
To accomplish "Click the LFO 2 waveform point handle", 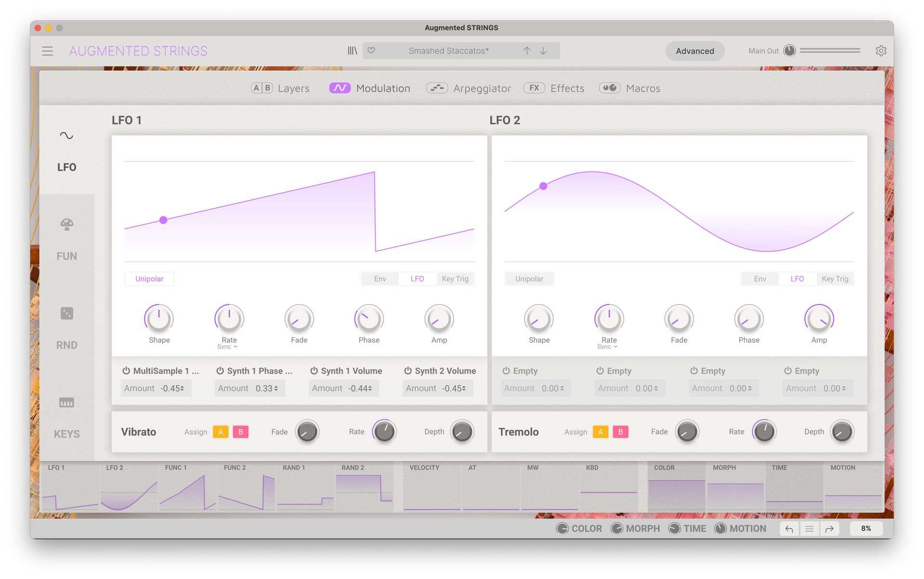I will (x=543, y=186).
